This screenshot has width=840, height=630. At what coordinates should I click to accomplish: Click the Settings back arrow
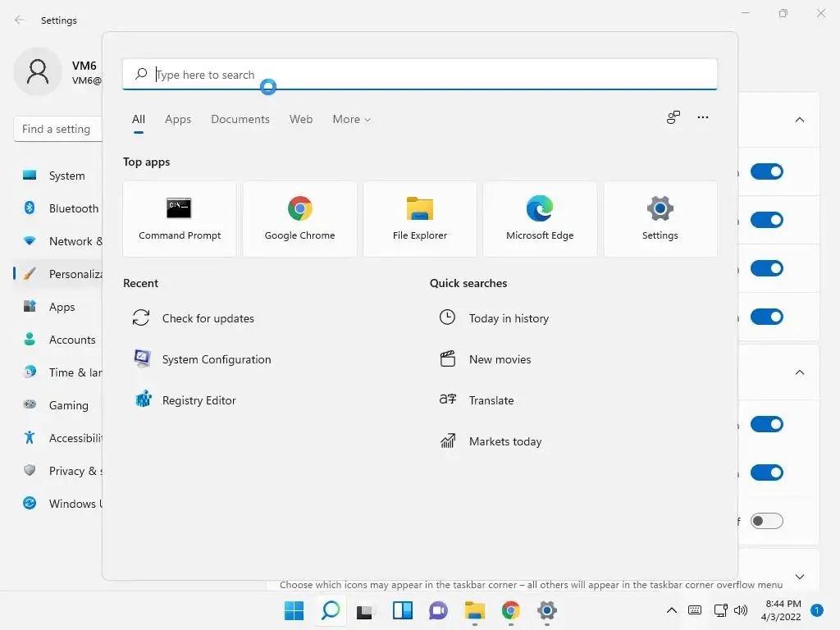20,20
